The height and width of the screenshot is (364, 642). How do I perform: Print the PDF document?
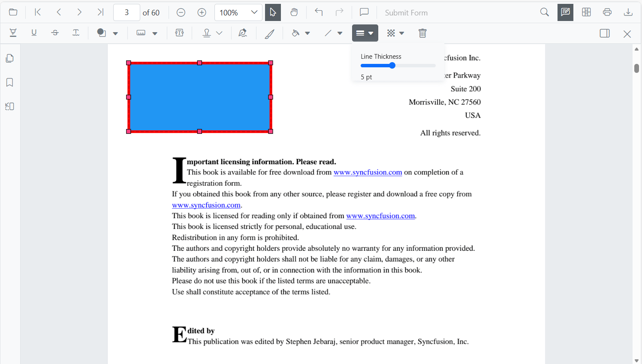point(607,12)
